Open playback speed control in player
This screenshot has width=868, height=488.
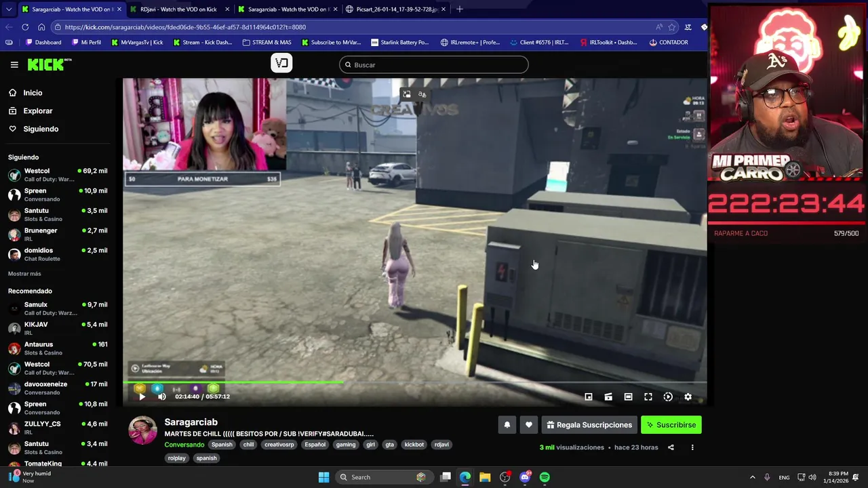pyautogui.click(x=668, y=396)
